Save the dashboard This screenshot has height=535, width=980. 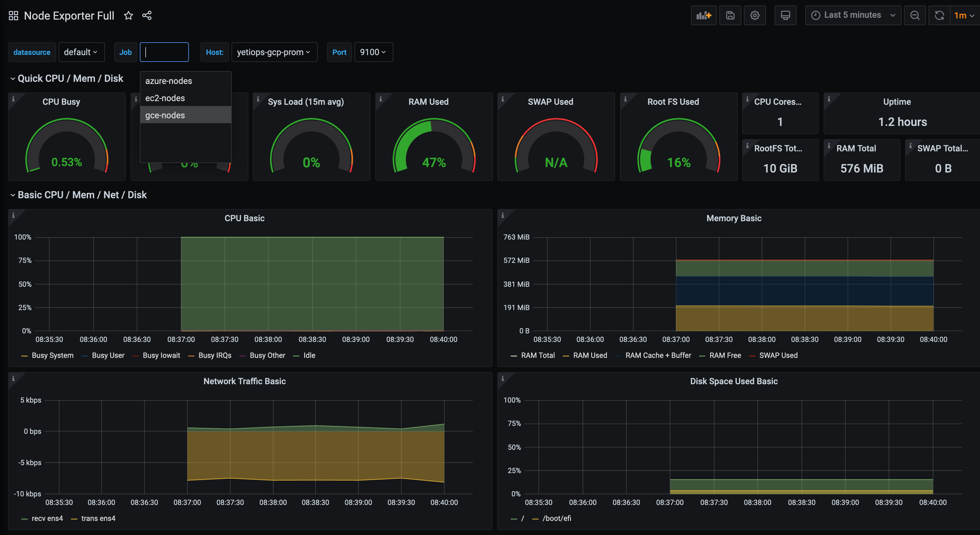coord(730,15)
